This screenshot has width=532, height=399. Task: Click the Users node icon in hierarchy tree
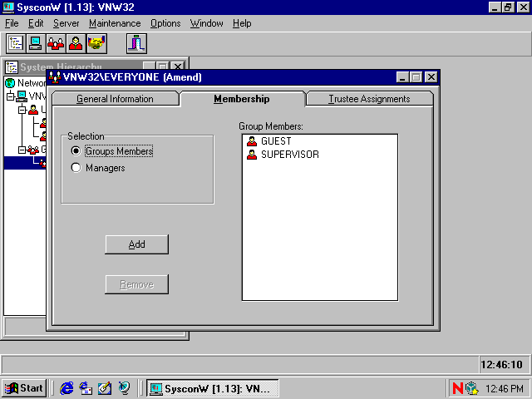tap(33, 110)
